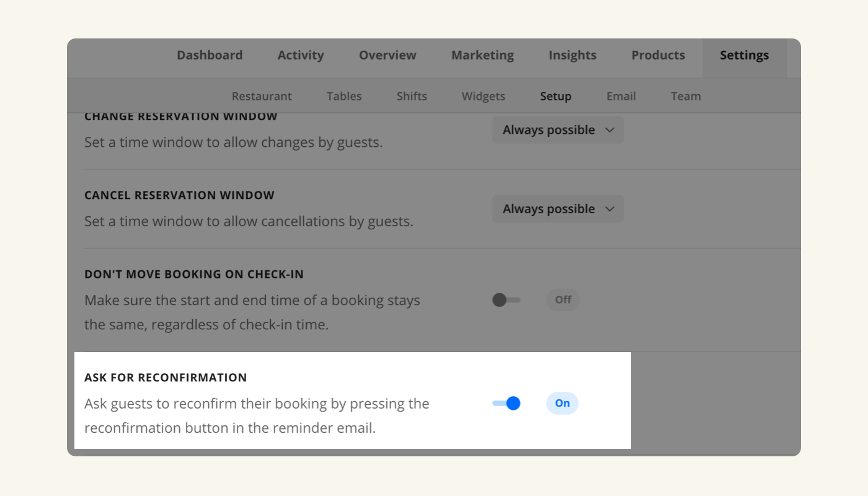Viewport: 868px width, 496px height.
Task: Click 'Set a time window to allow changes' text
Action: tap(233, 143)
